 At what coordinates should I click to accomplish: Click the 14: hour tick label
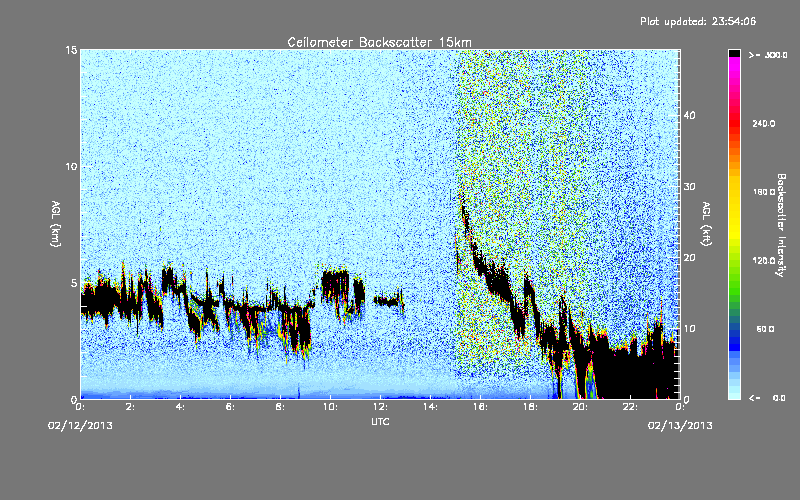tap(431, 407)
